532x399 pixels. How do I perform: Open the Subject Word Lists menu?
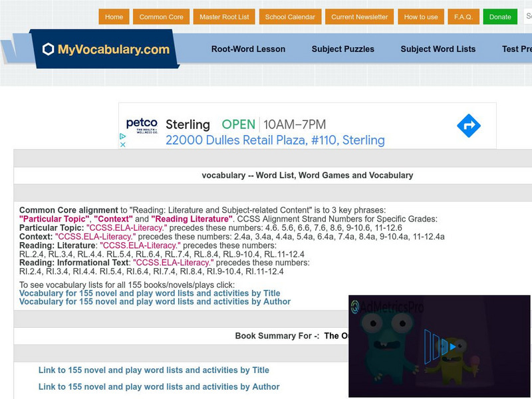click(438, 49)
